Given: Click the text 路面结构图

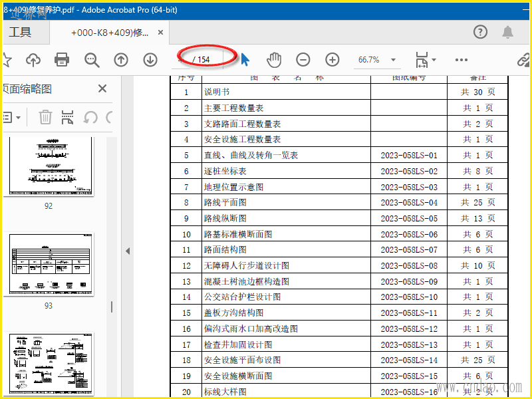Looking at the screenshot, I should coord(225,250).
